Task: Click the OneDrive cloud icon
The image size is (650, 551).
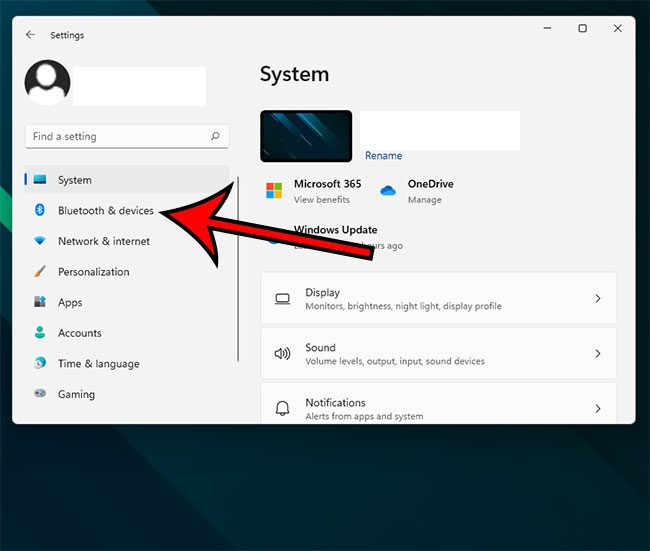Action: 388,190
